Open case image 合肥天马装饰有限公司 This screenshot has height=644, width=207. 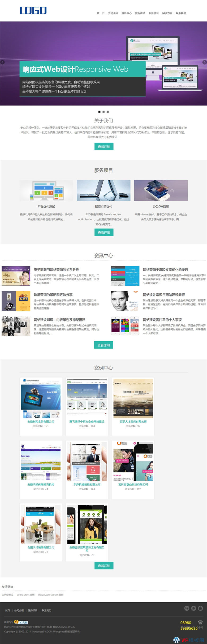[x=41, y=524]
